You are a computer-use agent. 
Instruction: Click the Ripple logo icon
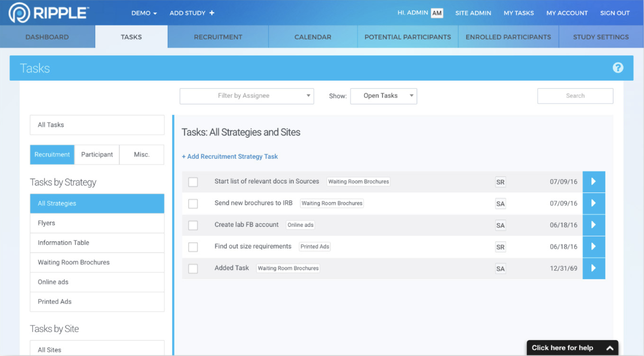pyautogui.click(x=19, y=13)
